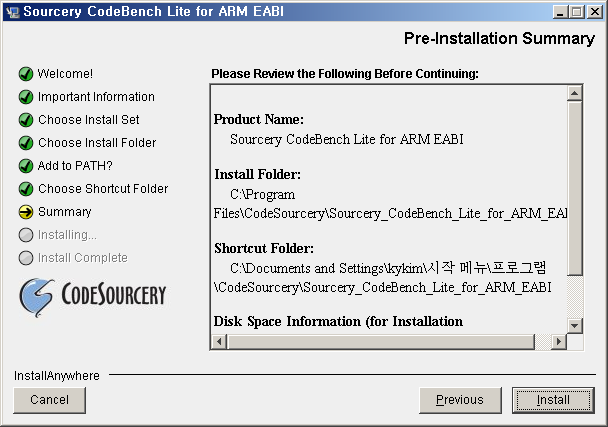The width and height of the screenshot is (608, 427).
Task: Click the Choose Install Set checkmark icon
Action: pyautogui.click(x=26, y=119)
